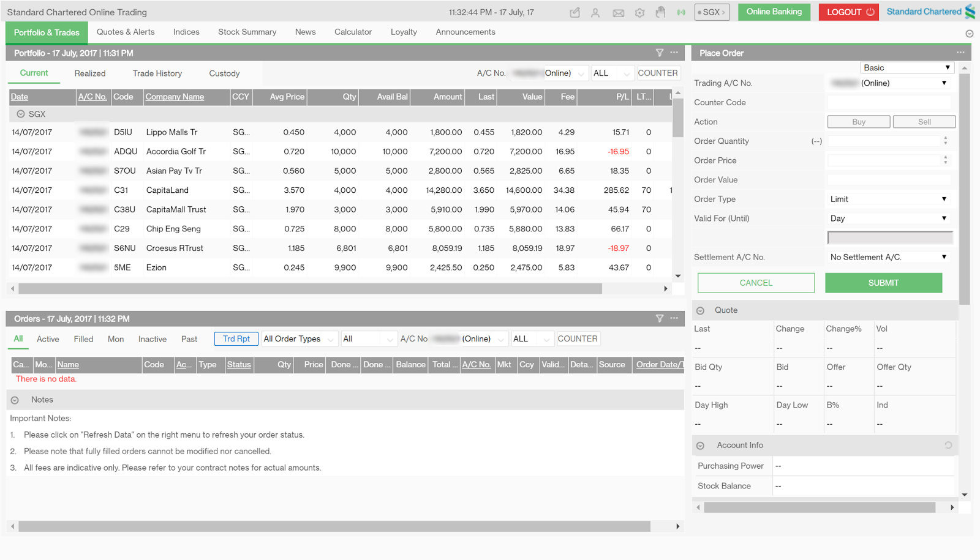This screenshot has height=560, width=980.
Task: Click the Trd Rpt button
Action: pyautogui.click(x=236, y=339)
